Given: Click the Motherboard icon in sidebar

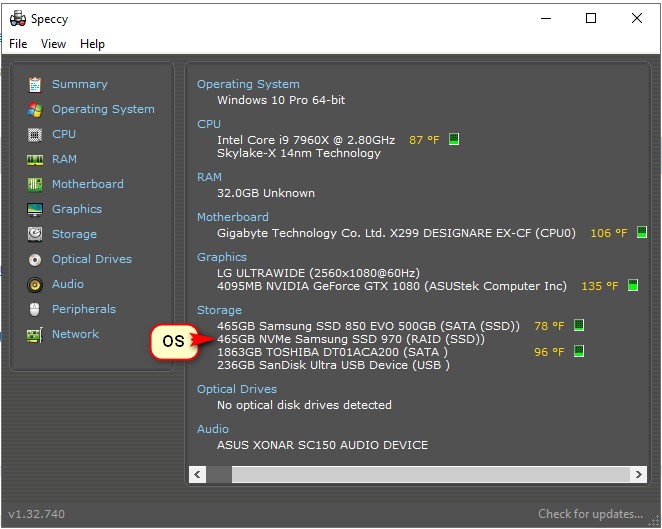Looking at the screenshot, I should click(35, 184).
